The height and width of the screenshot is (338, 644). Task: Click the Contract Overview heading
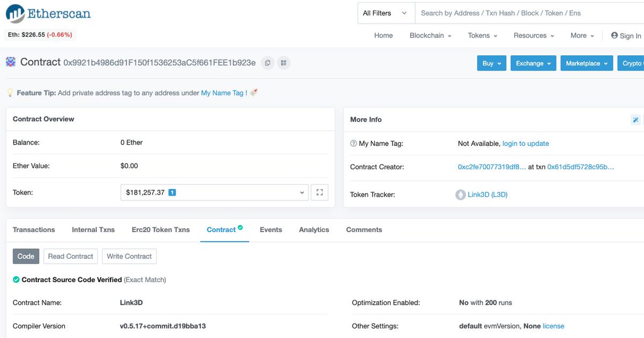[43, 119]
